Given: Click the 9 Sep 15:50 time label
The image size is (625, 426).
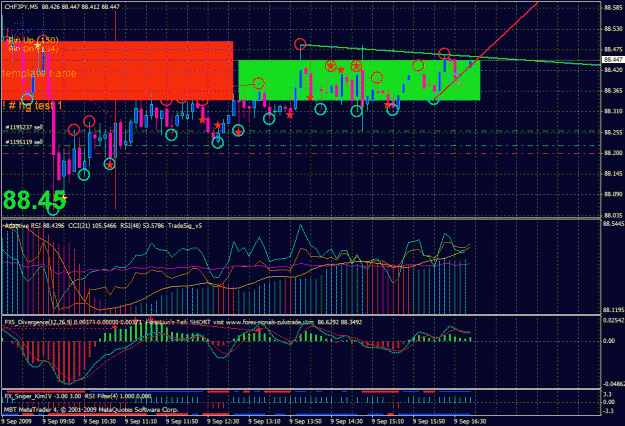Looking at the screenshot, I should [429, 421].
